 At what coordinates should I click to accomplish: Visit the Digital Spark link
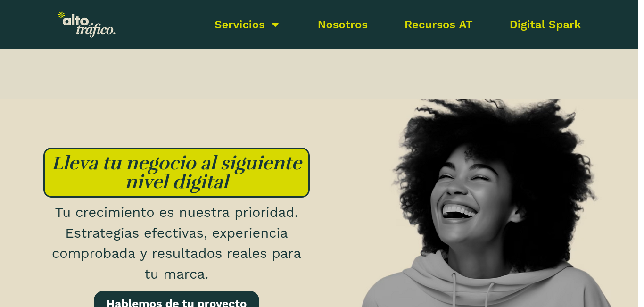[545, 25]
